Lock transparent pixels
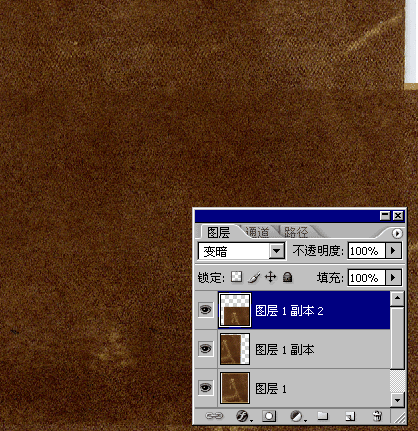Viewport: 418px width, 431px height. (x=236, y=277)
